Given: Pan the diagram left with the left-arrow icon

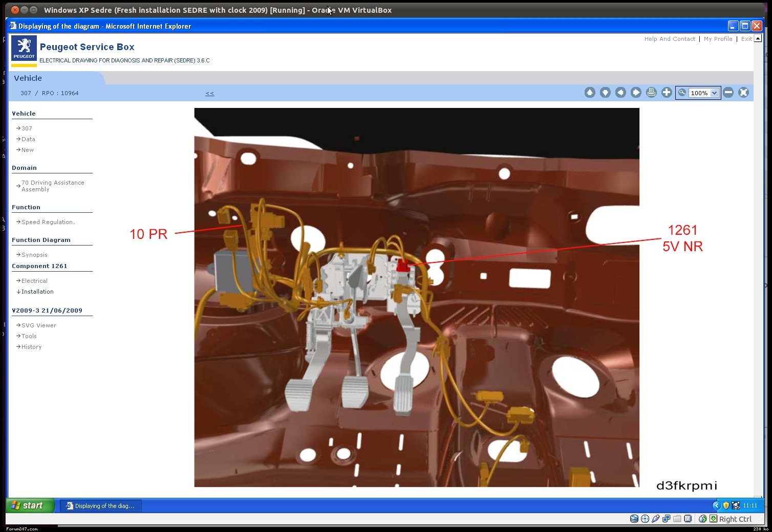Looking at the screenshot, I should tap(620, 93).
